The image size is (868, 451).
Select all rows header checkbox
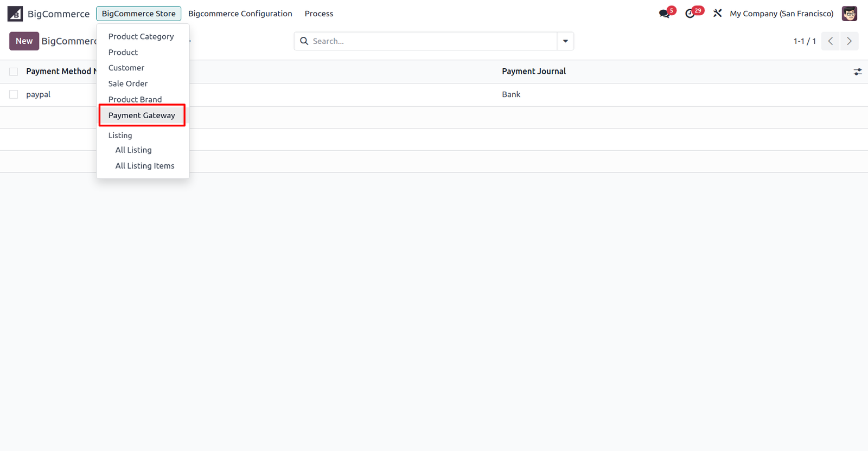click(14, 72)
